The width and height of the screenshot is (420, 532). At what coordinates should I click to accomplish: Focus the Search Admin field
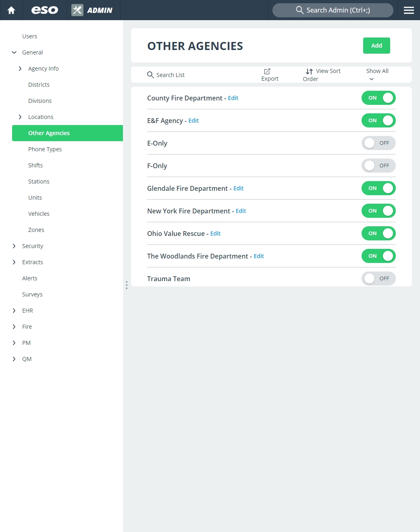333,10
